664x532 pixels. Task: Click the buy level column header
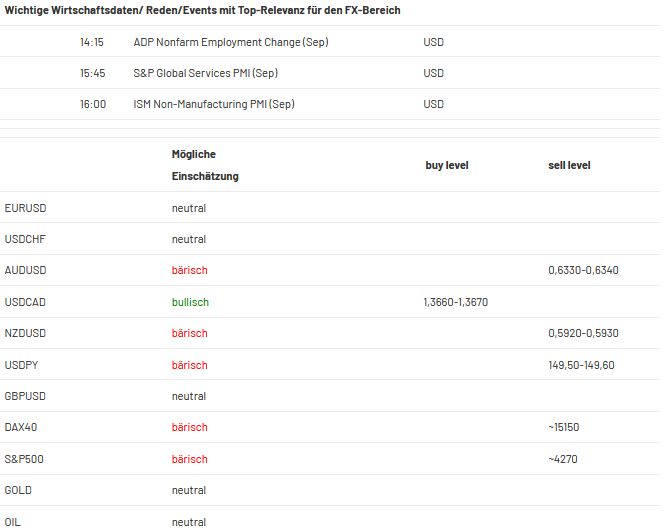coord(447,165)
